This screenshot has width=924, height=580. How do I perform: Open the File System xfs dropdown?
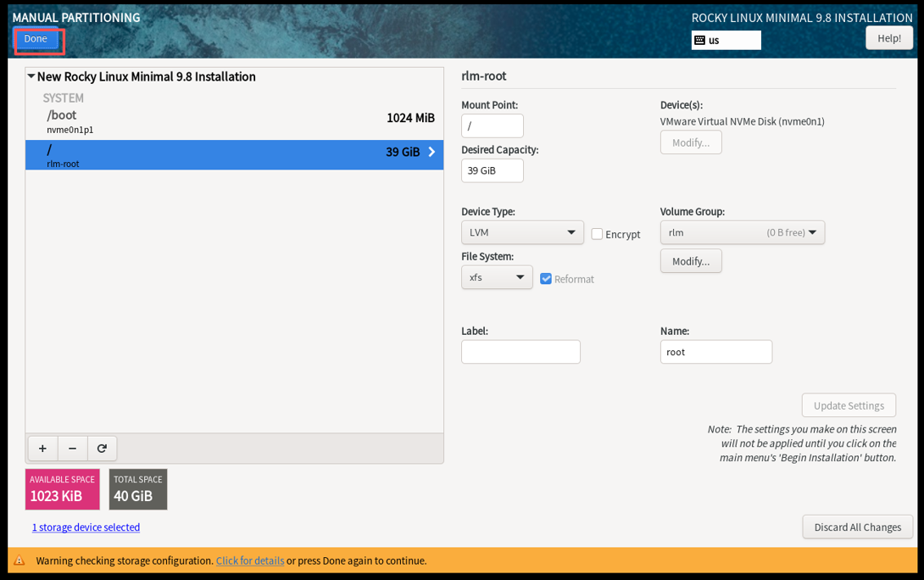point(497,277)
